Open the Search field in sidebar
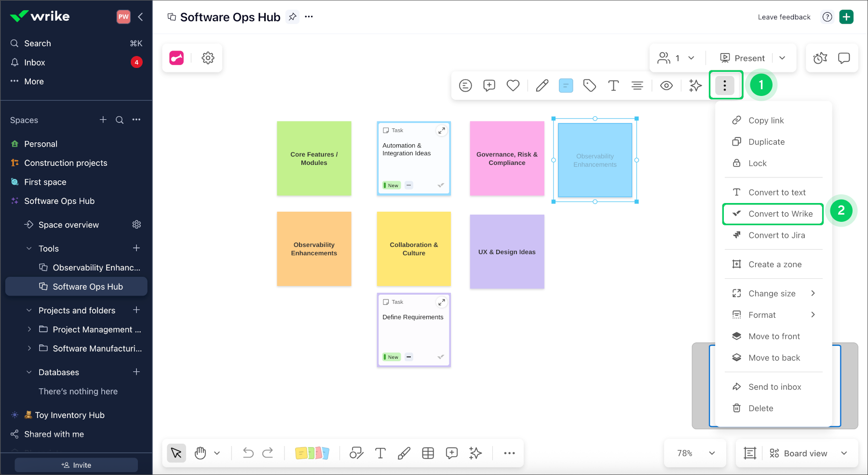 37,43
